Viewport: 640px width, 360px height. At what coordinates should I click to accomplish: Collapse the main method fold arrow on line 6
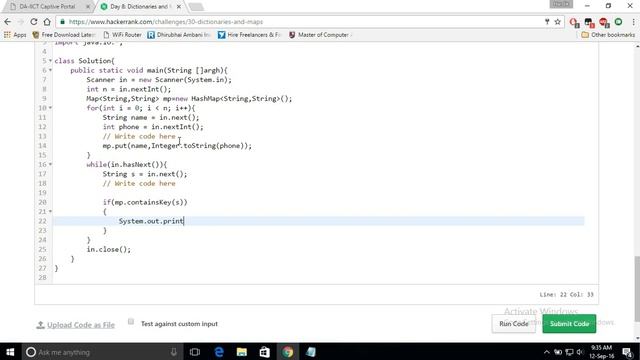click(51, 70)
